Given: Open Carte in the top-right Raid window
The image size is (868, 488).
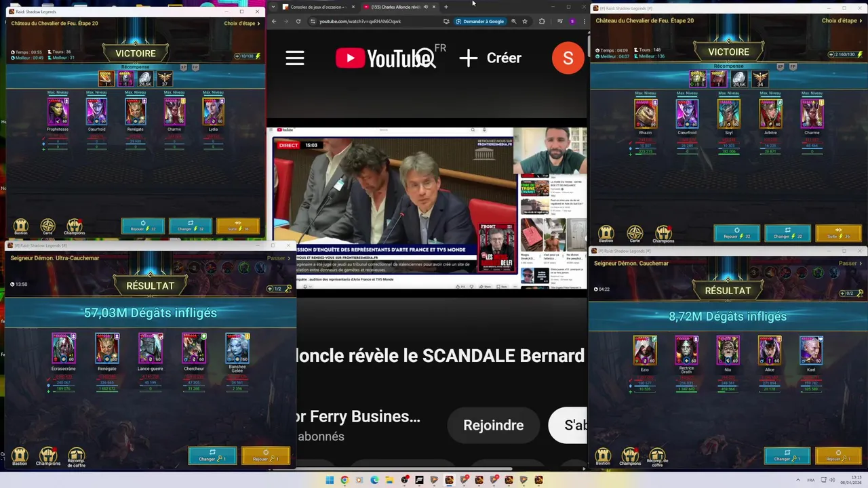Looking at the screenshot, I should (635, 235).
